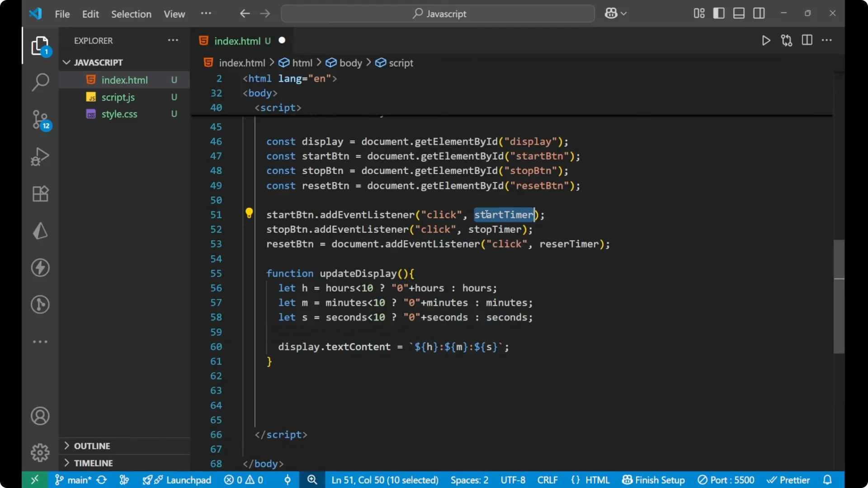Open Port : 5500 in status bar
The height and width of the screenshot is (488, 868).
[726, 480]
